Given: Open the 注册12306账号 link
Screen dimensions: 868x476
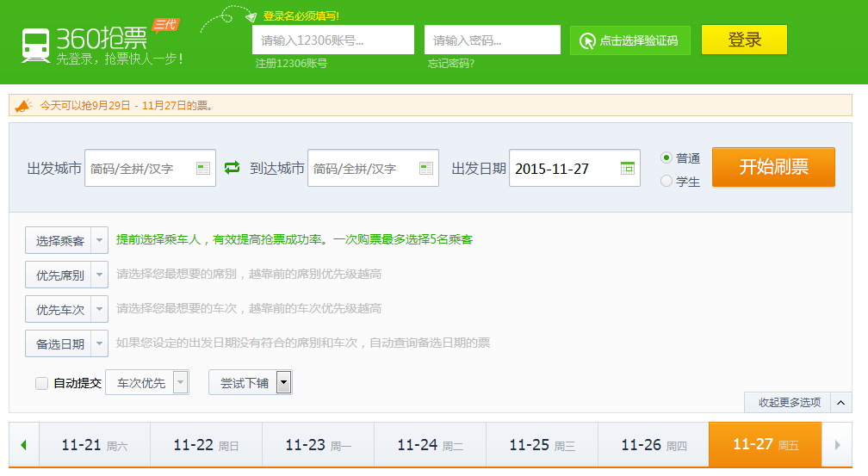Looking at the screenshot, I should click(291, 64).
